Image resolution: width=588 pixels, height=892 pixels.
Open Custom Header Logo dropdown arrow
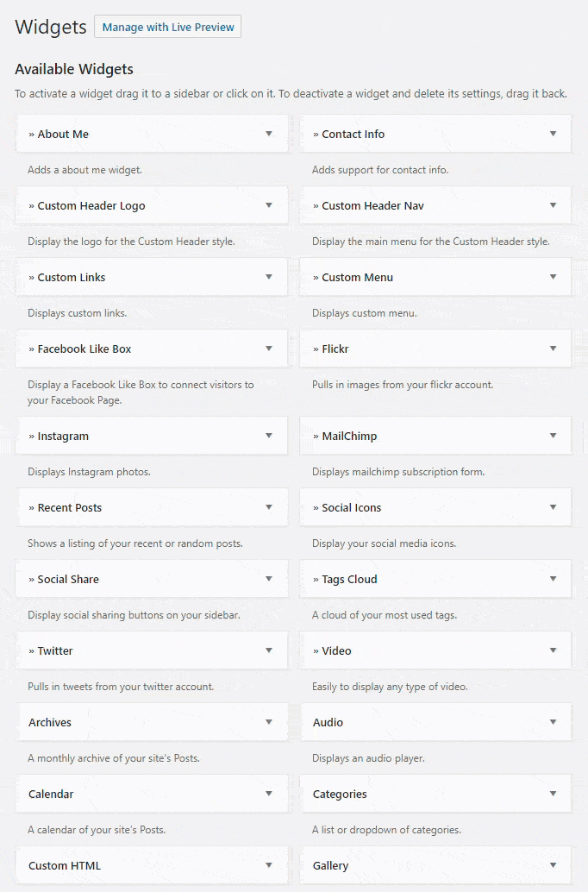tap(269, 205)
